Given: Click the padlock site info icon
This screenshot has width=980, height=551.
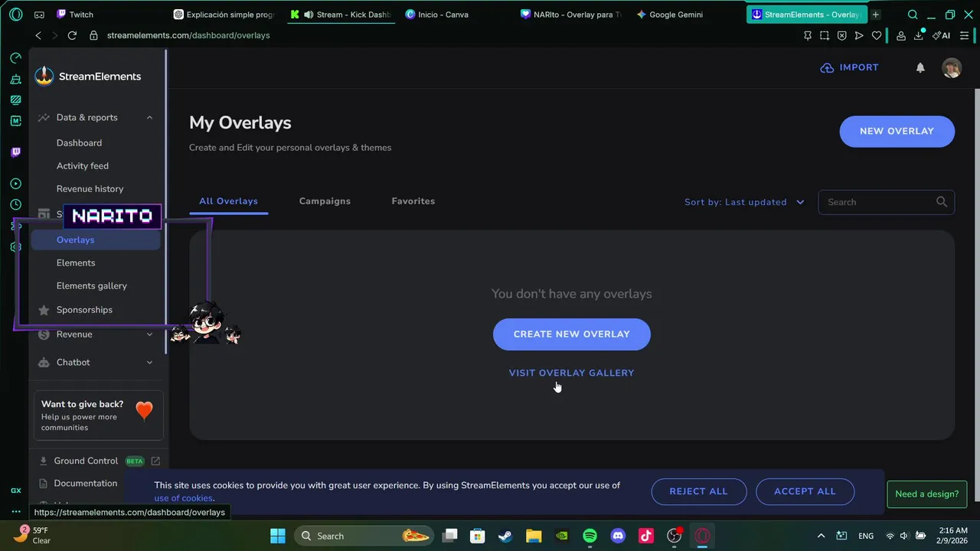Looking at the screenshot, I should click(93, 35).
